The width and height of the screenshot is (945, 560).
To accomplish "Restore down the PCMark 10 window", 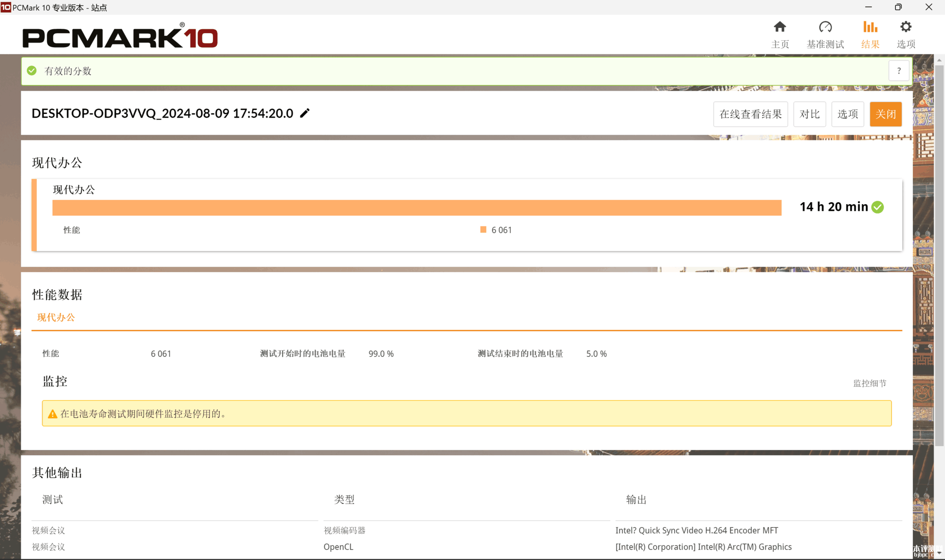I will tap(898, 7).
